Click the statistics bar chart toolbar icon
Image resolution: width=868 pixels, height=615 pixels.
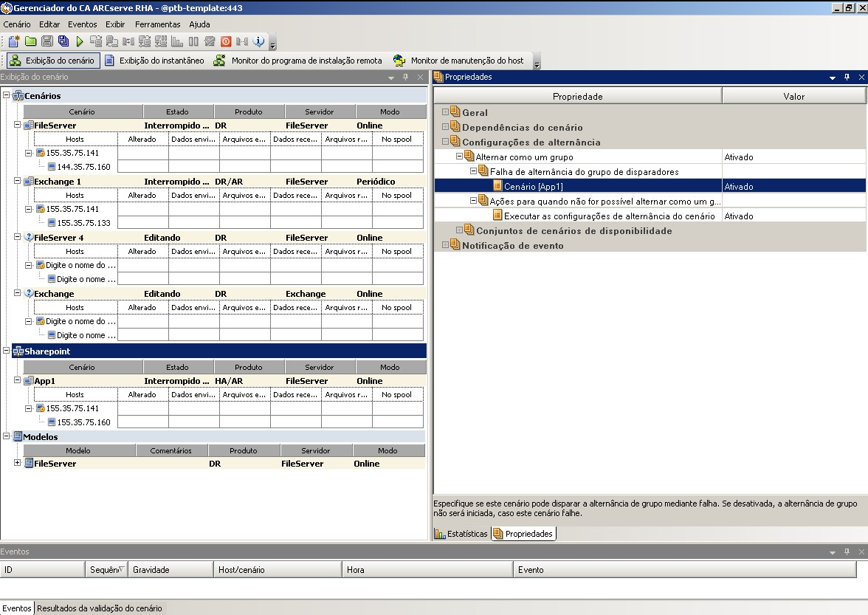tap(177, 42)
